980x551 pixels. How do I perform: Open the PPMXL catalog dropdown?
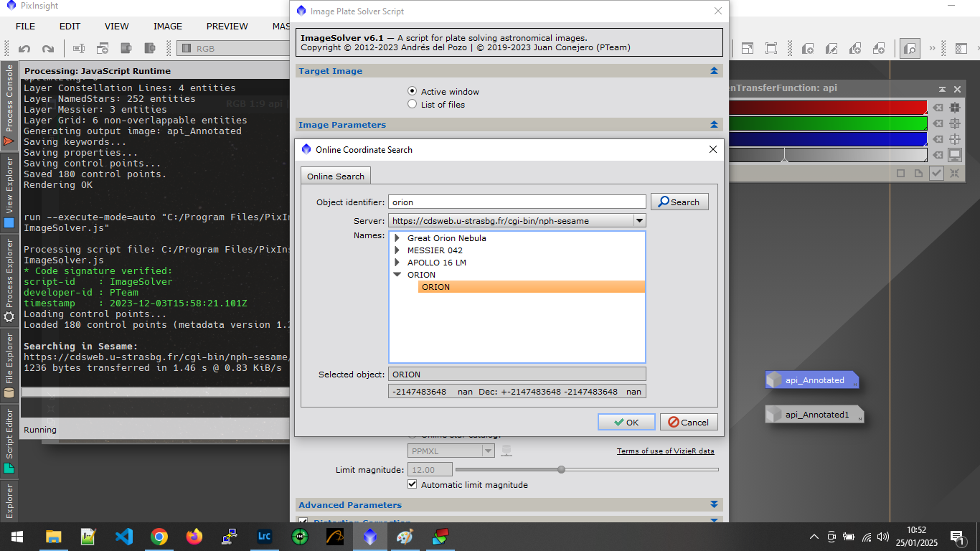pyautogui.click(x=488, y=451)
